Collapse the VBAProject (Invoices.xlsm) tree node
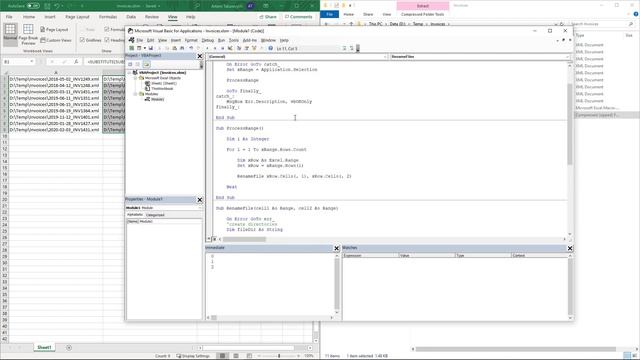 coord(130,73)
